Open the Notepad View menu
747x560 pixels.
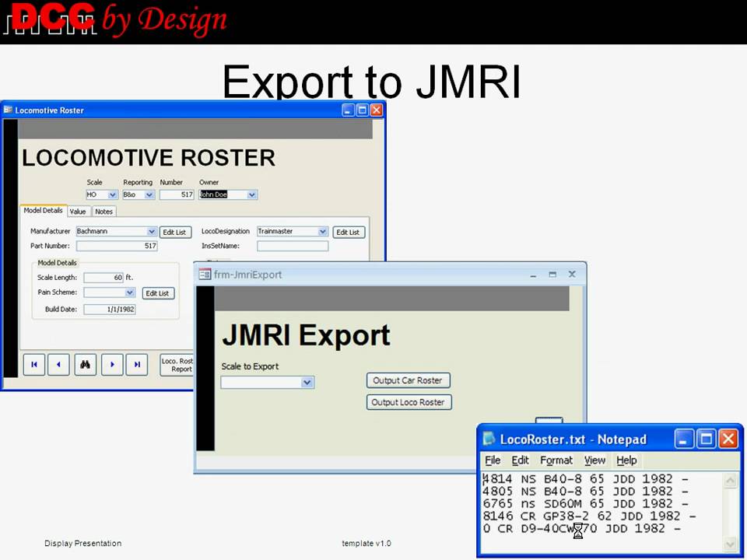coord(594,460)
